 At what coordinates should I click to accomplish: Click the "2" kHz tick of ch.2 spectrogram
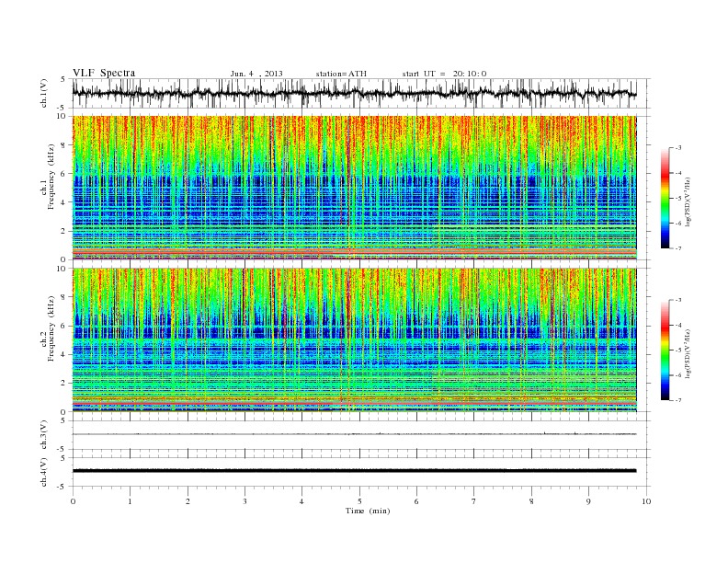(64, 384)
